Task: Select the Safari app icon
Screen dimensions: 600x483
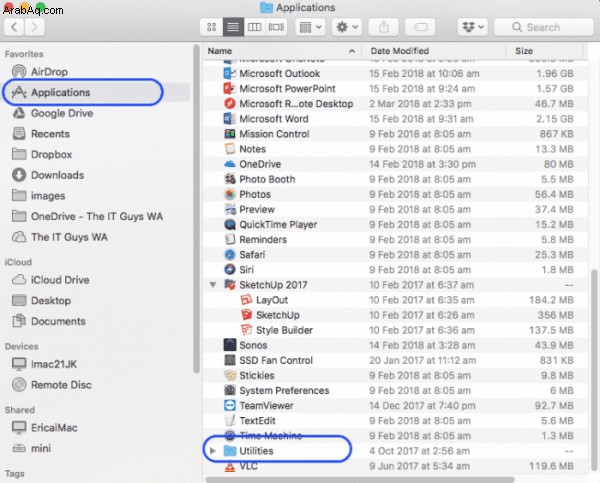Action: [x=230, y=255]
